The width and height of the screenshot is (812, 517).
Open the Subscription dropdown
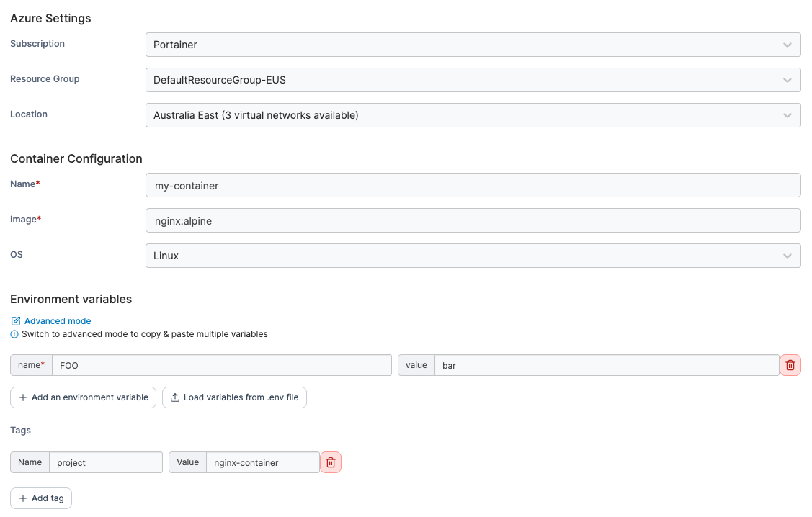[473, 45]
